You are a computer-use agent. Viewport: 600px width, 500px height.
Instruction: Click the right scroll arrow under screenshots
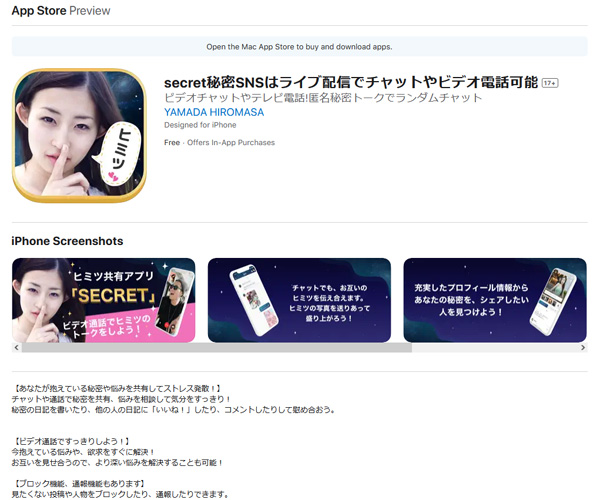click(x=583, y=348)
